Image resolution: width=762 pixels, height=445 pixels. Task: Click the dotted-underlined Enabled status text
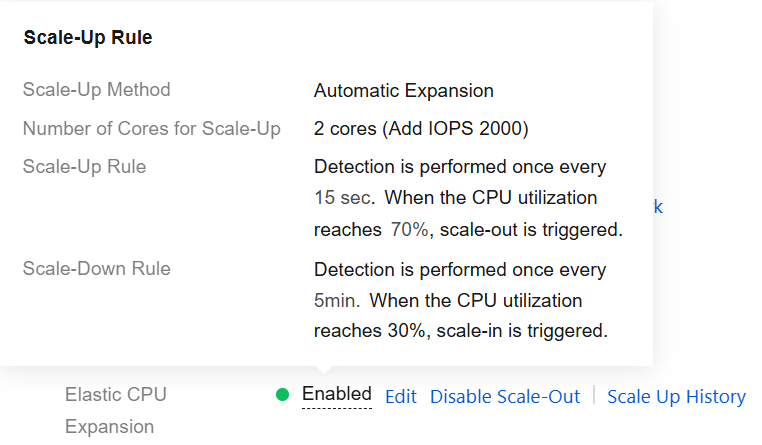[x=336, y=394]
